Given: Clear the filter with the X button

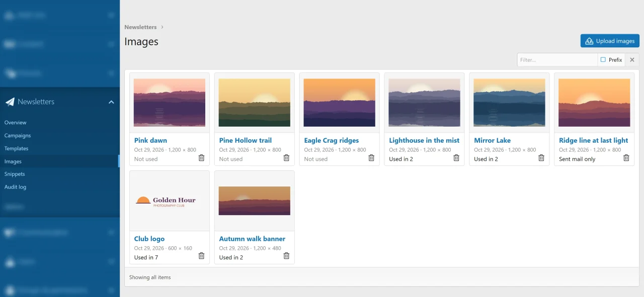Looking at the screenshot, I should point(632,60).
